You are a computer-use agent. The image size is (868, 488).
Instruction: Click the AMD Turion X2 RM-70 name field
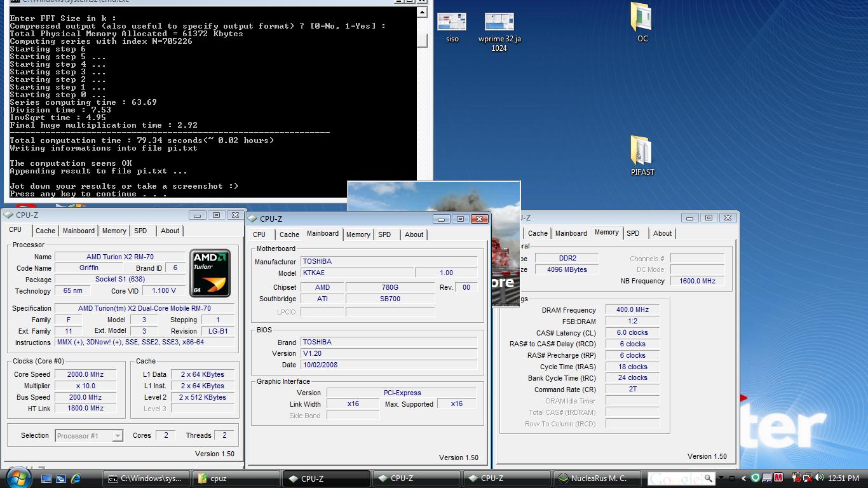coord(119,257)
